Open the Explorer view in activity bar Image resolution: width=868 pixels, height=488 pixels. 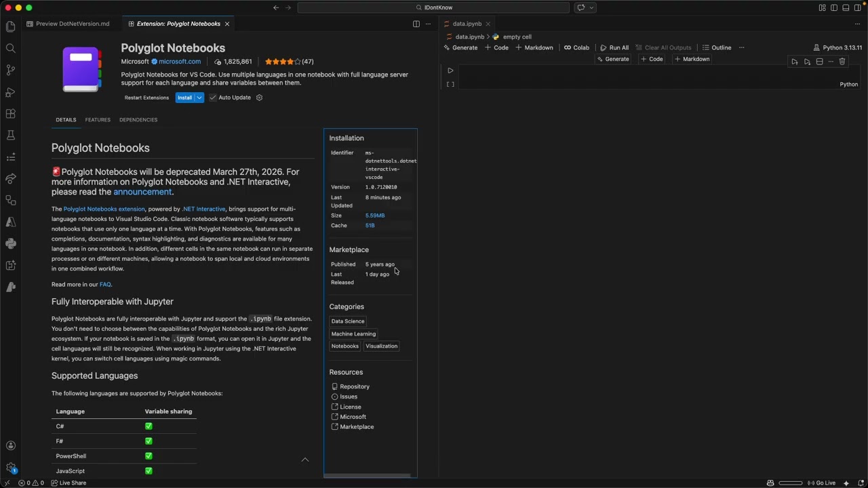click(11, 26)
